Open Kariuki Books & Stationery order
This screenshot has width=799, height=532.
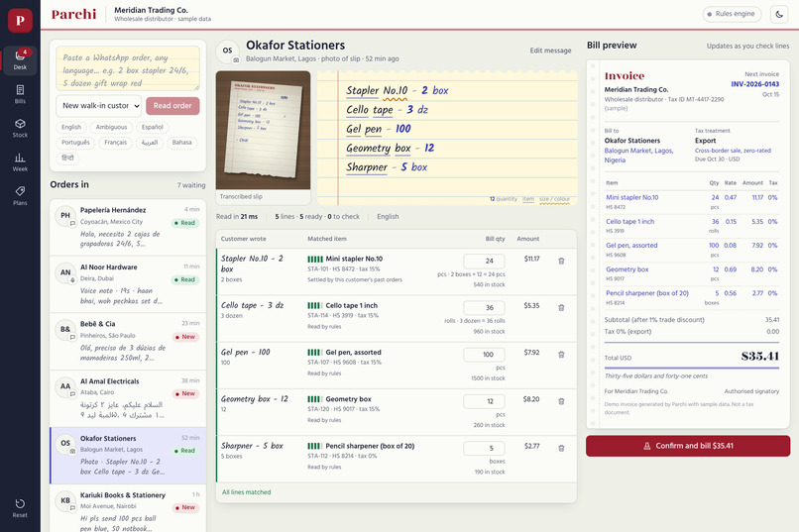click(x=128, y=508)
